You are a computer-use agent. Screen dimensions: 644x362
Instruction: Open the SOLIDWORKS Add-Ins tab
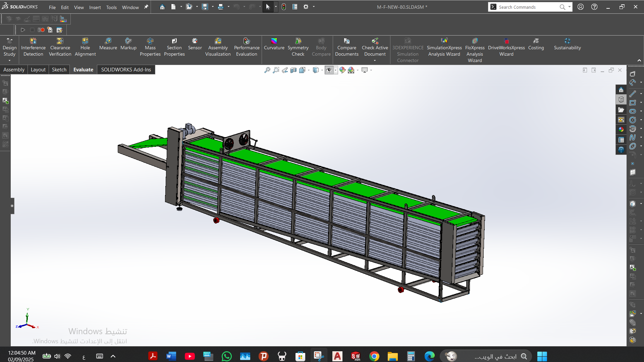point(126,70)
